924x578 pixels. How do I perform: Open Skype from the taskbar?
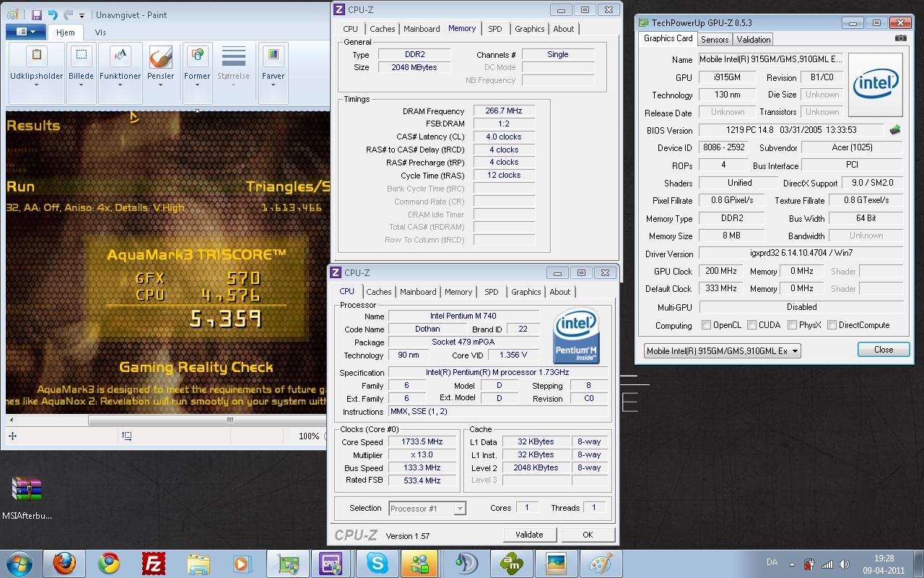[x=377, y=564]
